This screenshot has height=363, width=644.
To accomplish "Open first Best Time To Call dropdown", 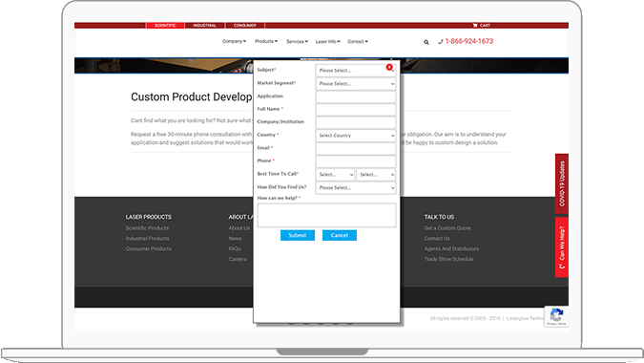I will 335,175.
